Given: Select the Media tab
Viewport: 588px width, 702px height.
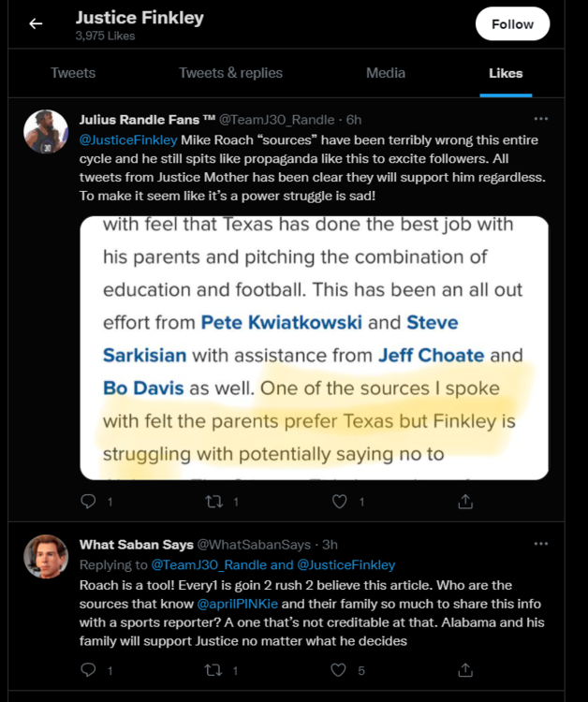Looking at the screenshot, I should 386,73.
